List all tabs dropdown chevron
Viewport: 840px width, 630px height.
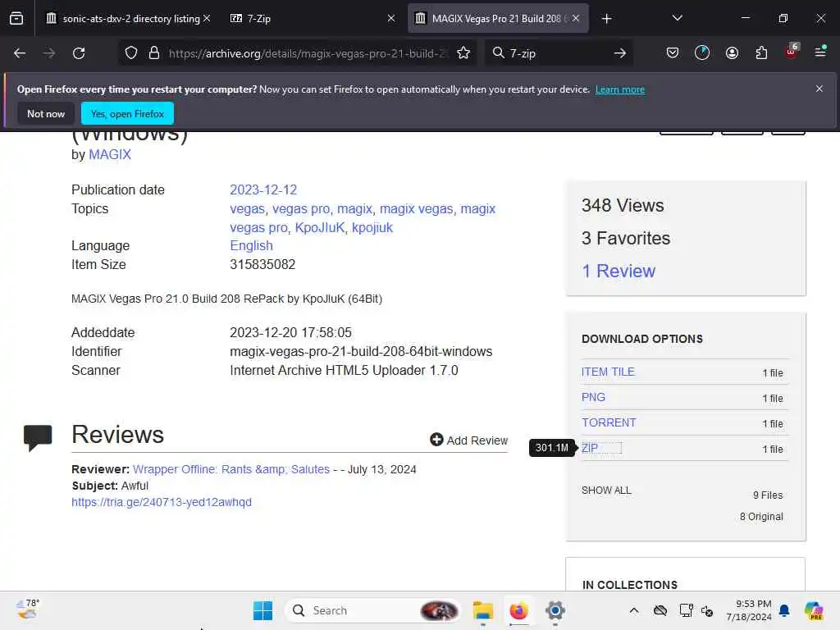(x=677, y=18)
